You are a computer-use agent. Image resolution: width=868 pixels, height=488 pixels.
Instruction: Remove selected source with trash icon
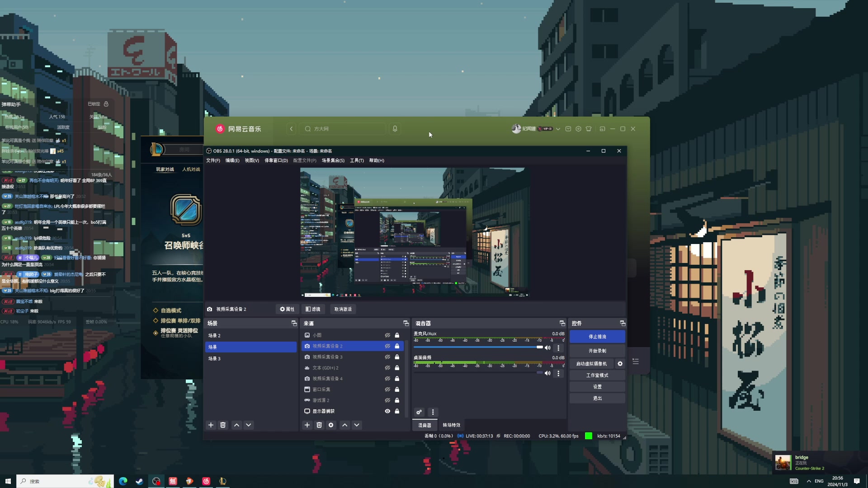pyautogui.click(x=319, y=425)
